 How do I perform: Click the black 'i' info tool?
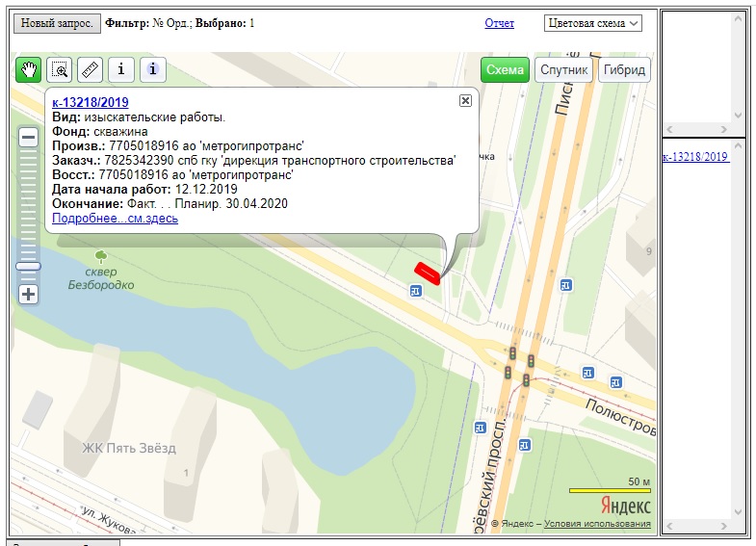click(120, 69)
